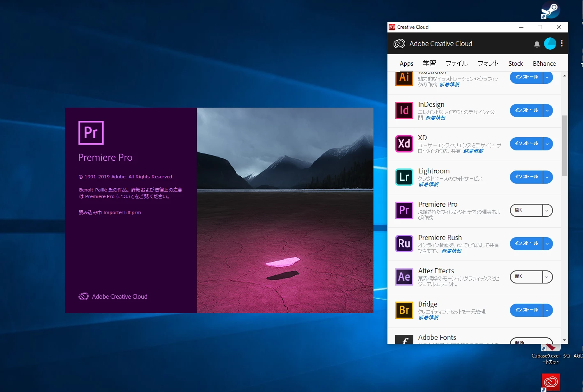
Task: Click the InDesign app name text
Action: (431, 105)
